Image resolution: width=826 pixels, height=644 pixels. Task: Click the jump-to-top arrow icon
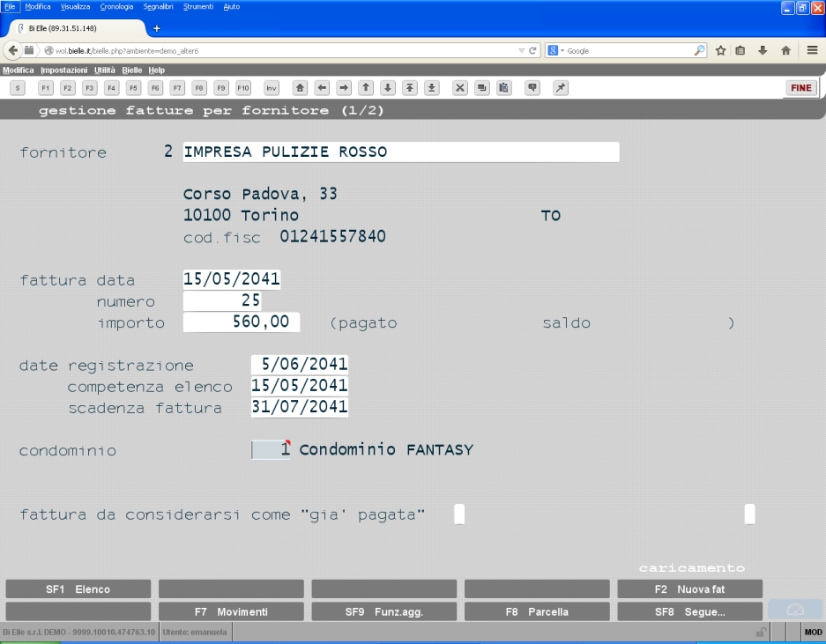[409, 88]
